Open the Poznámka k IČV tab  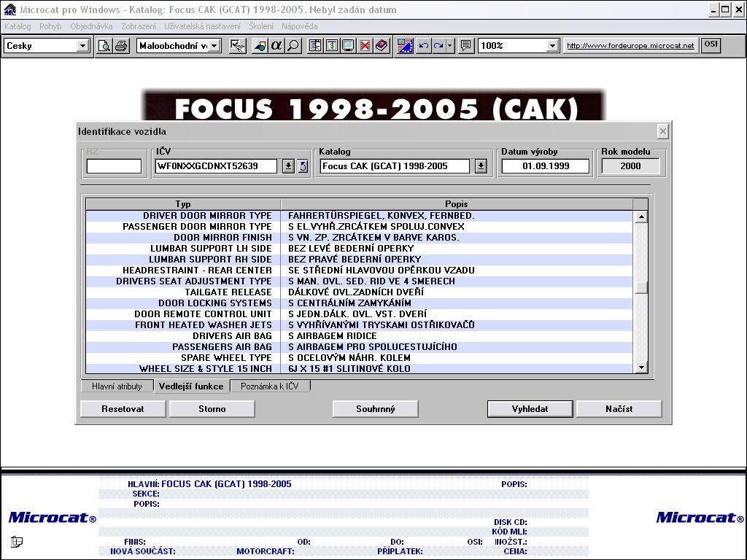(x=270, y=386)
